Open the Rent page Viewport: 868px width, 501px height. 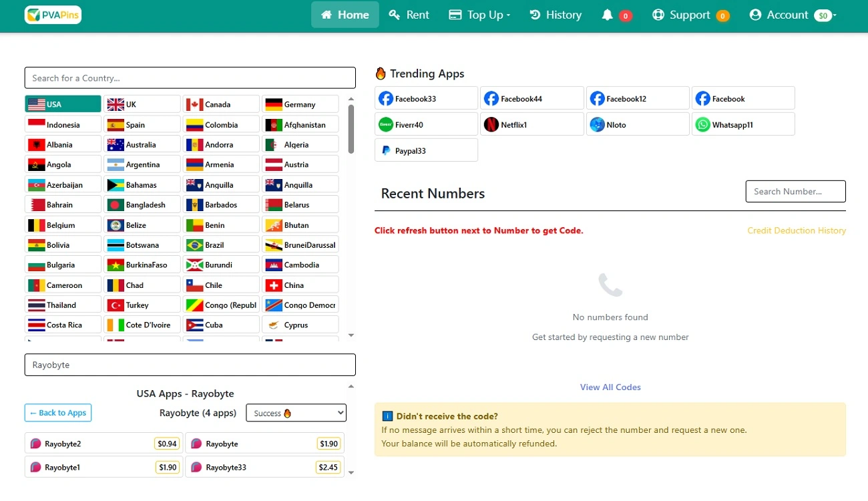click(x=409, y=15)
